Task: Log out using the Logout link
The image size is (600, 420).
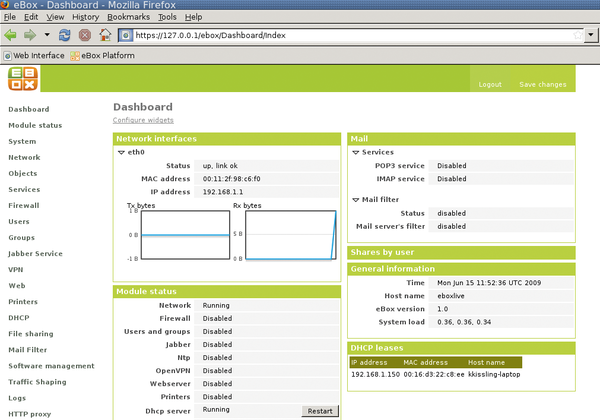Action: pyautogui.click(x=490, y=85)
